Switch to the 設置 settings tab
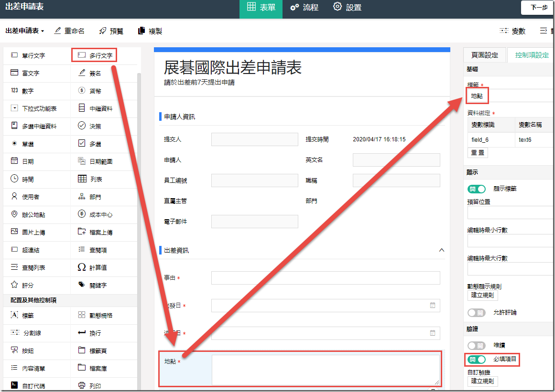 click(347, 8)
